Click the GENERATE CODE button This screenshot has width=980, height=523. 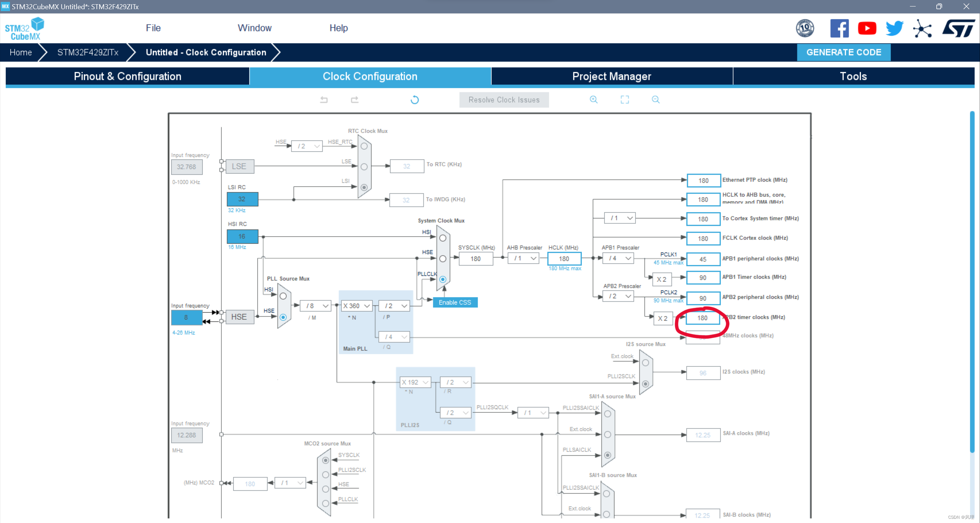(x=844, y=52)
